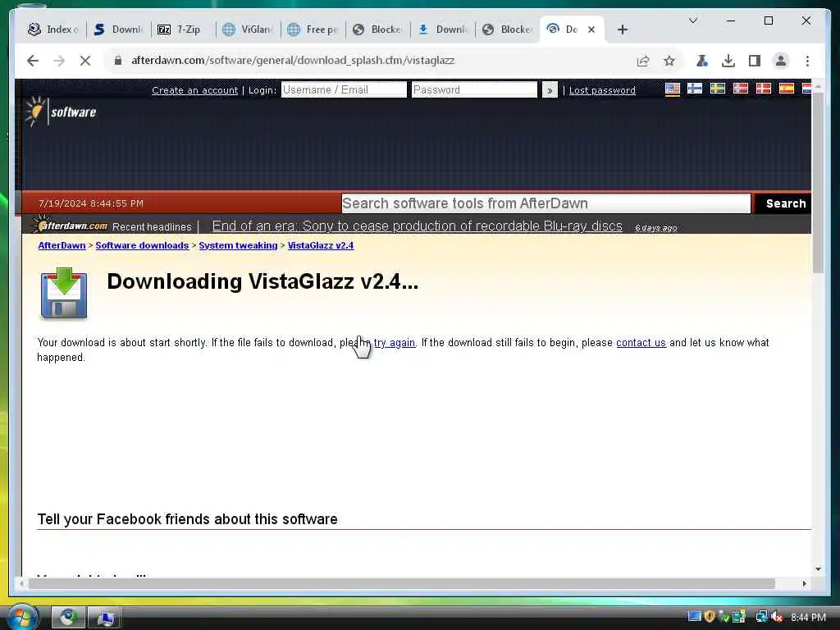Select the Danish flag language
The width and height of the screenshot is (840, 630).
click(x=764, y=89)
